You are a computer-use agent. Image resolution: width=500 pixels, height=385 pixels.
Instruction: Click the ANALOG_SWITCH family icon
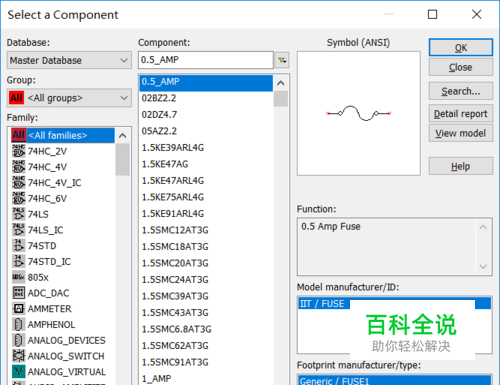click(x=19, y=356)
